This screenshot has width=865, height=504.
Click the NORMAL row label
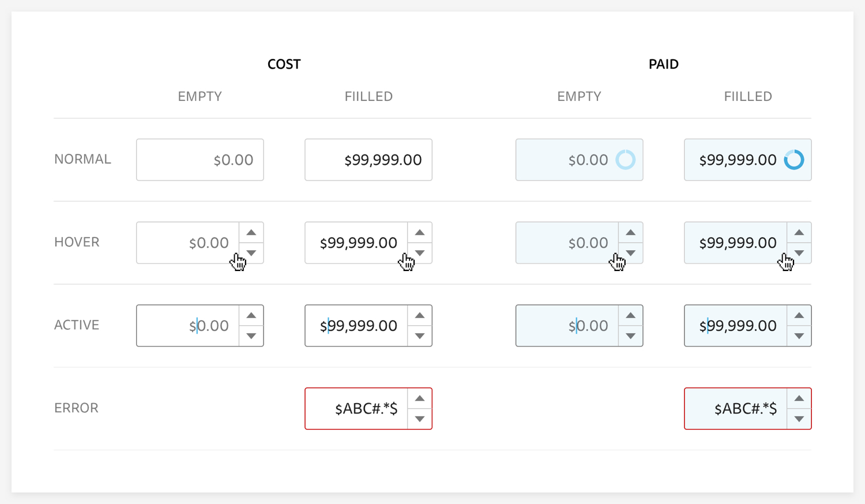tap(82, 159)
